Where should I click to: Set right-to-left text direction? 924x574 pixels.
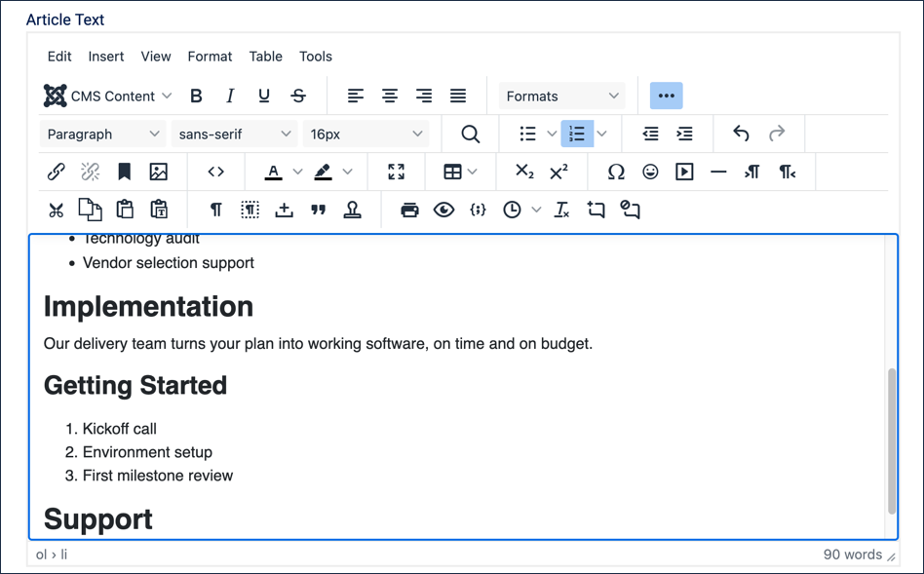tap(787, 172)
